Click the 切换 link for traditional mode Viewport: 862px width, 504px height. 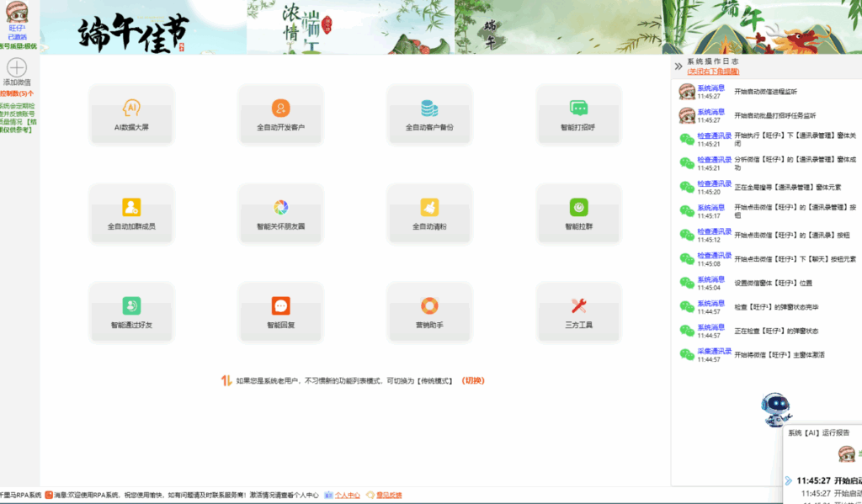(x=473, y=380)
